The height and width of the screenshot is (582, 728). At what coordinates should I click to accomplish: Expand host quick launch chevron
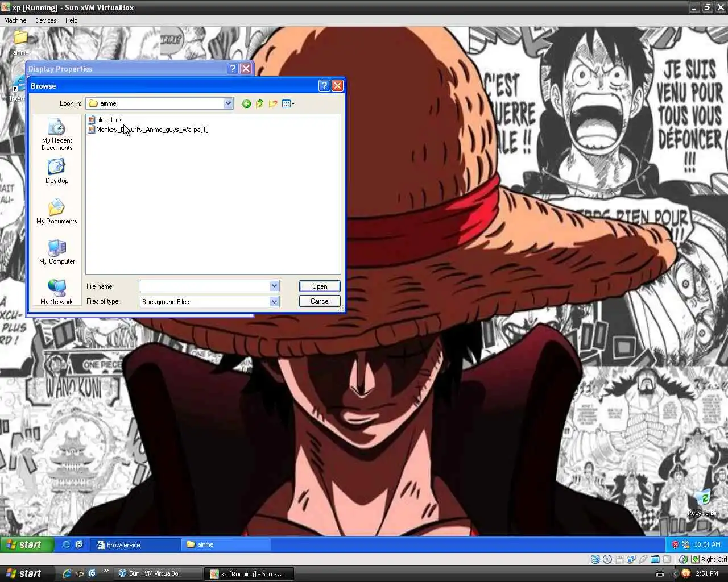click(106, 571)
